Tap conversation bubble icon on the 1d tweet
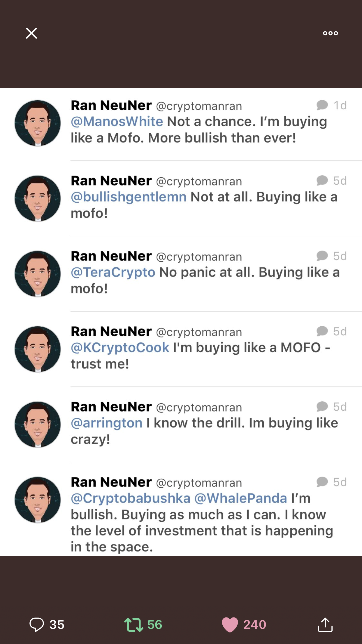Screen dimensions: 362x644 pos(322,105)
